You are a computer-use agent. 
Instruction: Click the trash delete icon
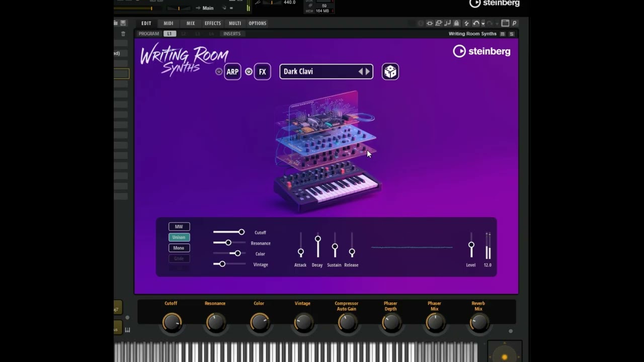tap(123, 34)
